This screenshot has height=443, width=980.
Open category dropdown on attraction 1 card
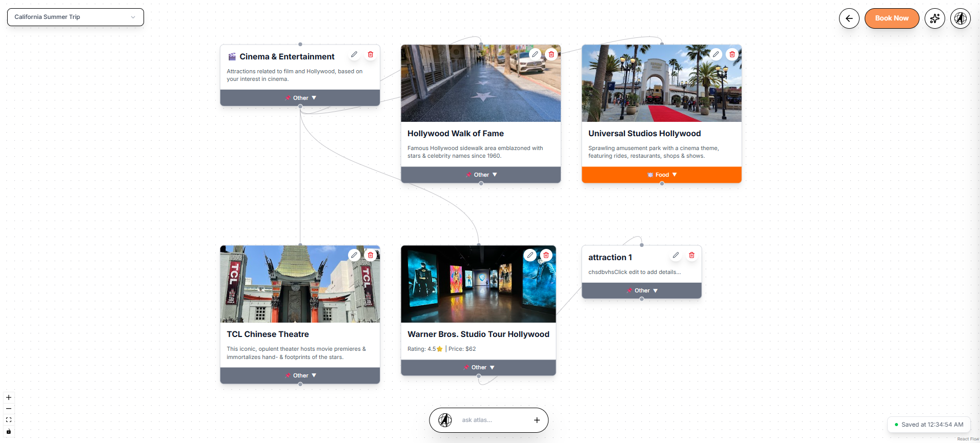point(642,290)
